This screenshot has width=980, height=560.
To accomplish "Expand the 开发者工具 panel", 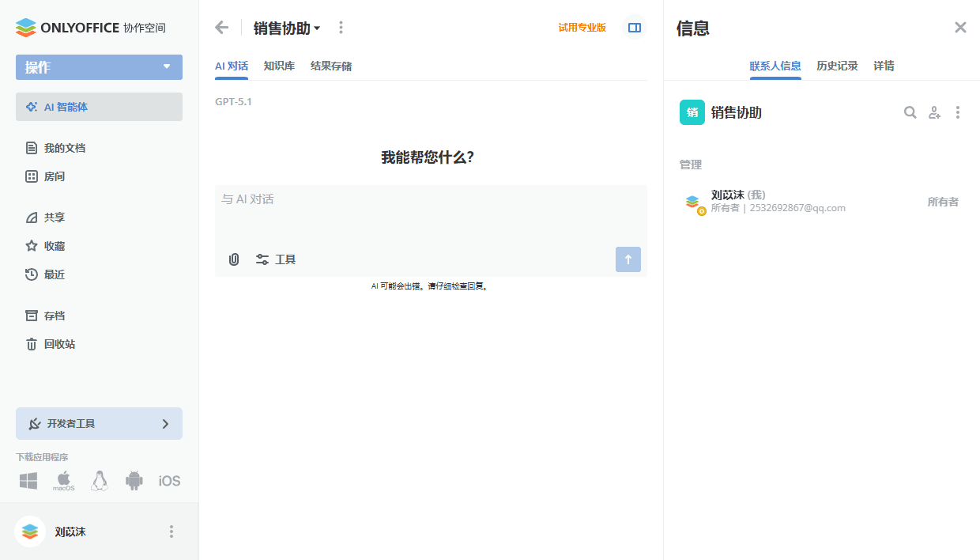I will pyautogui.click(x=99, y=423).
